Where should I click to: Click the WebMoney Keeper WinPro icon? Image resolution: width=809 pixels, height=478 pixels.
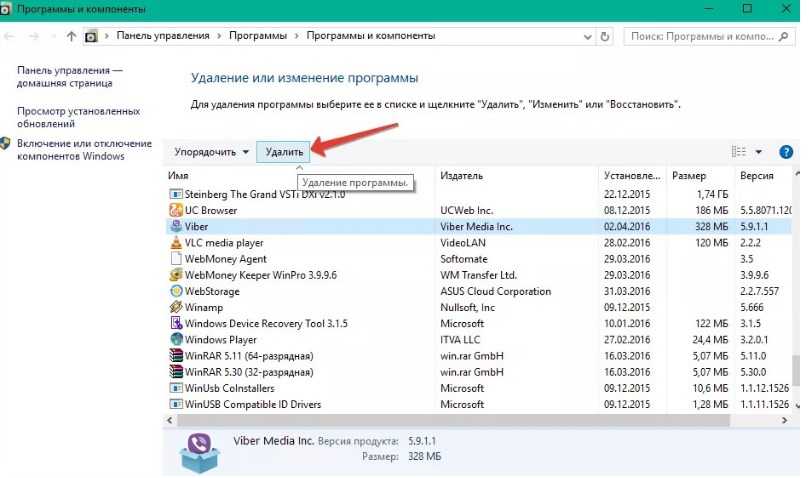coord(176,275)
